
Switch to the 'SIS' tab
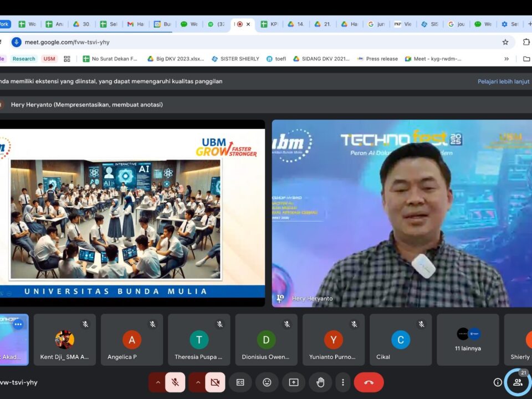tap(430, 24)
